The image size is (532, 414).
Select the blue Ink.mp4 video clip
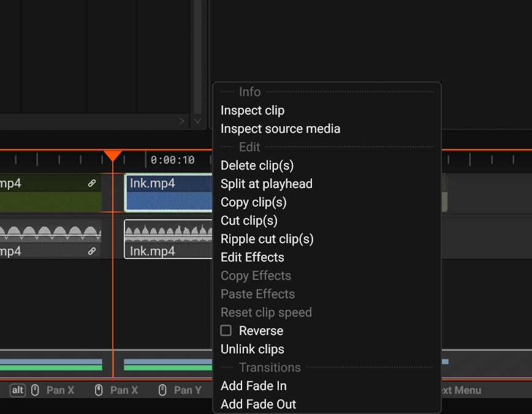pos(169,193)
